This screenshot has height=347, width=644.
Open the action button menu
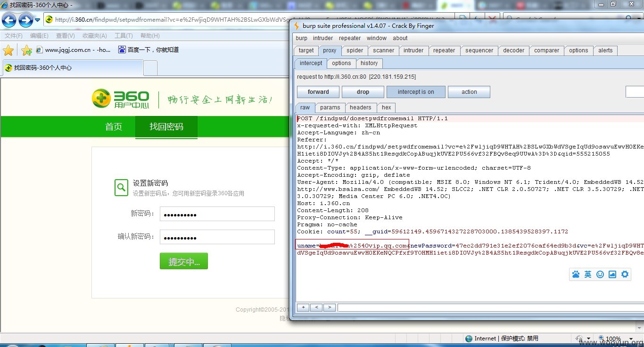[469, 92]
